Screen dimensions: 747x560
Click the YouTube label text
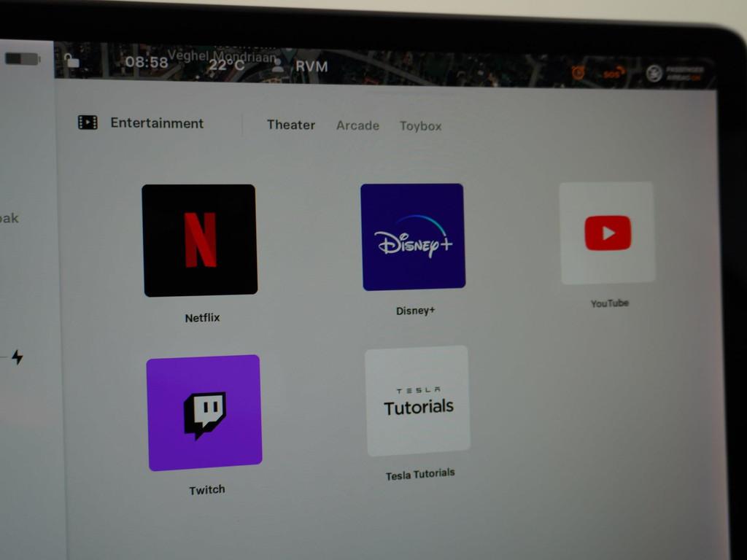(x=610, y=303)
